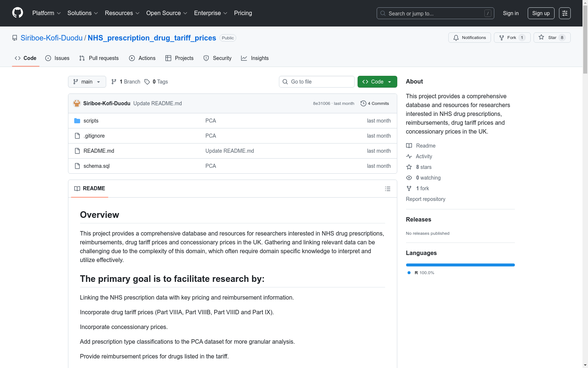Open the 4 Commits history link
This screenshot has width=588, height=368.
[x=375, y=103]
